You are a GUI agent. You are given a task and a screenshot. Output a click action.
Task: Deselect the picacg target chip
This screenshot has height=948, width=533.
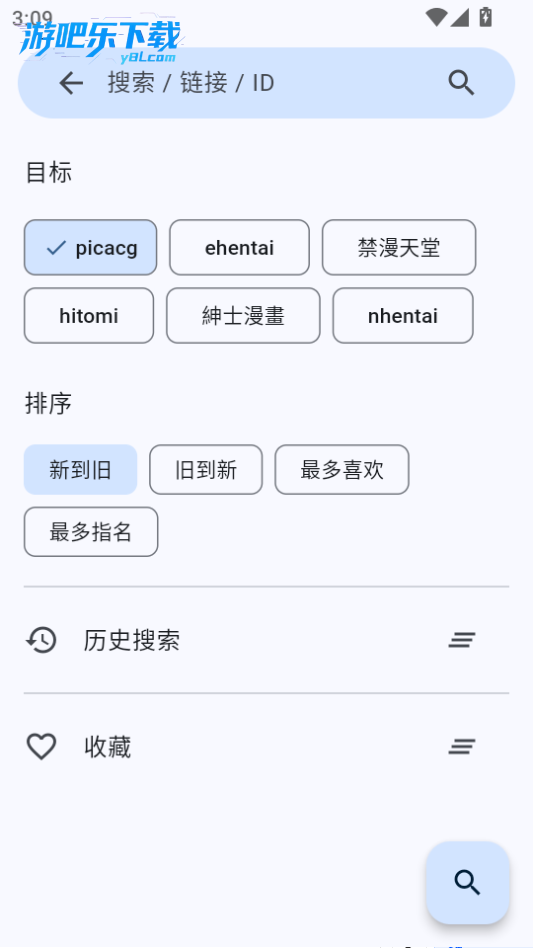[x=91, y=247]
